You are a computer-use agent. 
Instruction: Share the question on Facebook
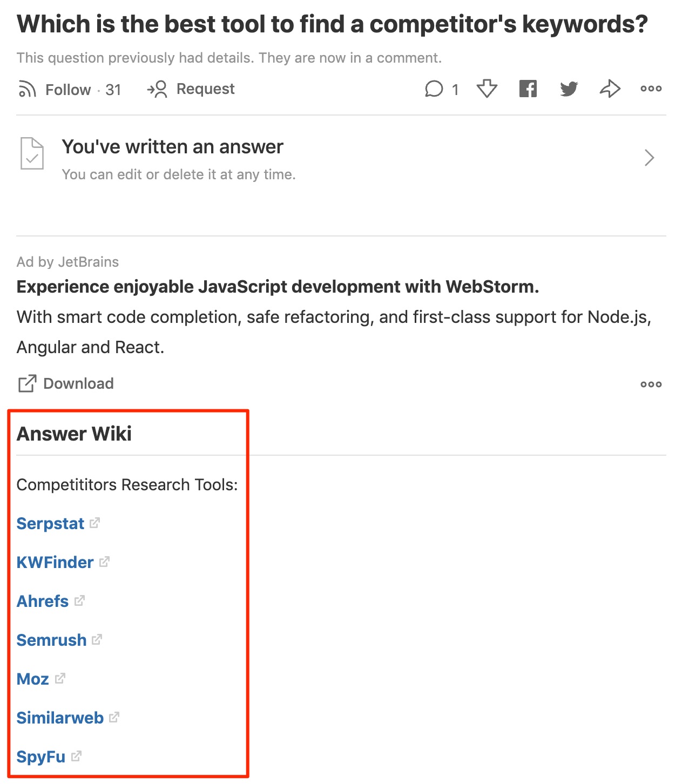point(528,89)
